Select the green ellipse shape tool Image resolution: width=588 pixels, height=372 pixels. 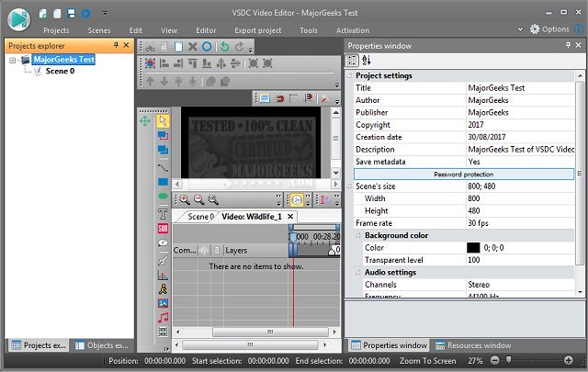coord(163,196)
